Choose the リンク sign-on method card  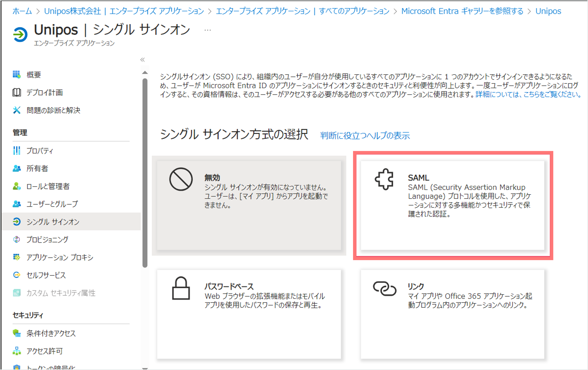452,314
